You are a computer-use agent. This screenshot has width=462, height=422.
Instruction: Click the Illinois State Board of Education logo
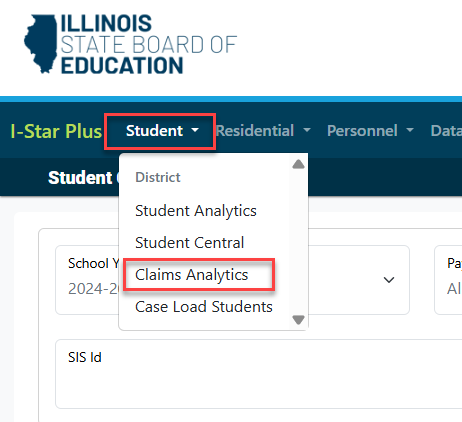[130, 44]
